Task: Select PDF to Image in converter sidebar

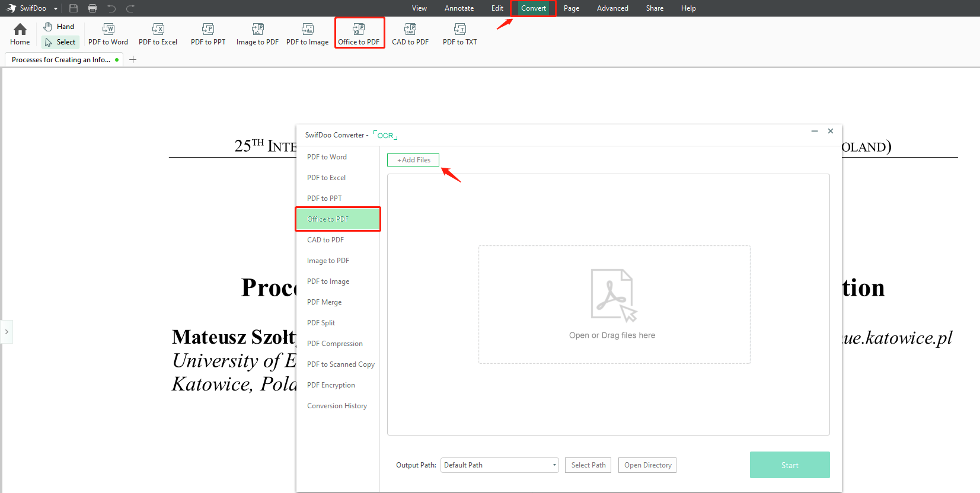Action: point(338,281)
